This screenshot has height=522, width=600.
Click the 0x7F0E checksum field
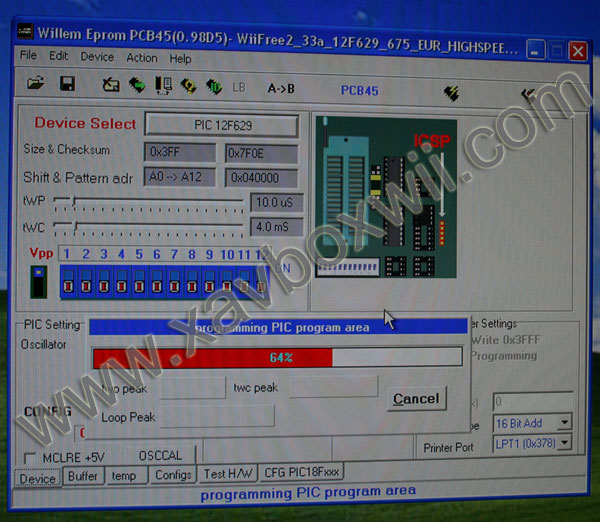click(x=261, y=153)
